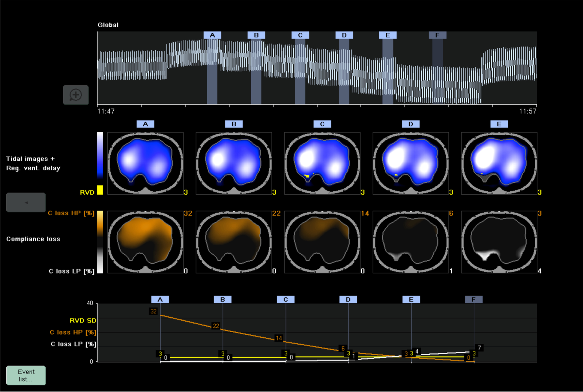
Task: Click tidal image thumbnail for section E
Action: coord(499,163)
